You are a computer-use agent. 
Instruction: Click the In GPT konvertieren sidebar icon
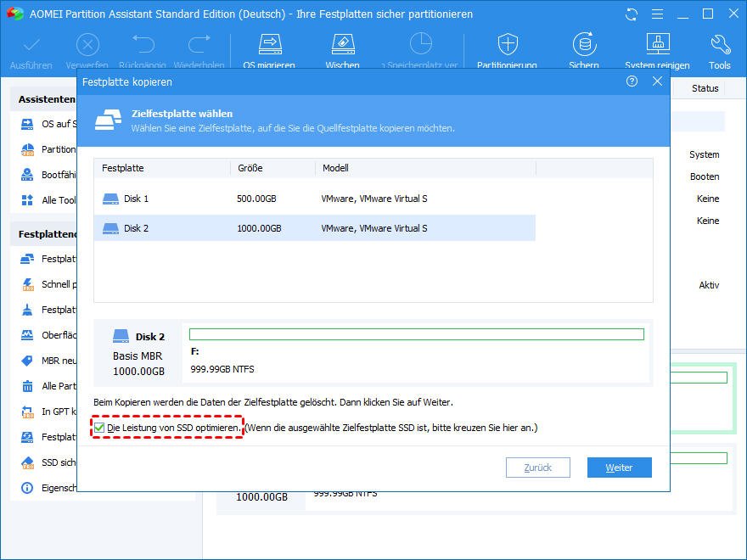click(x=27, y=412)
